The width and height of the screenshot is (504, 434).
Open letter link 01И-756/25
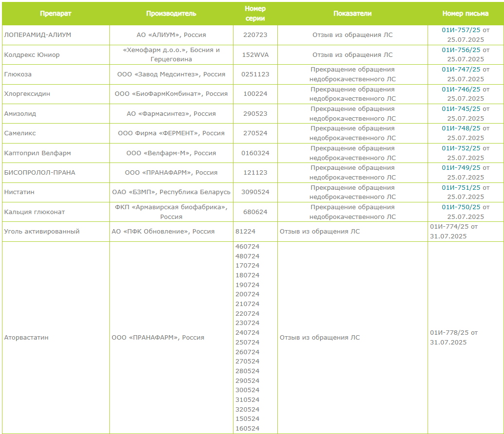pyautogui.click(x=461, y=50)
